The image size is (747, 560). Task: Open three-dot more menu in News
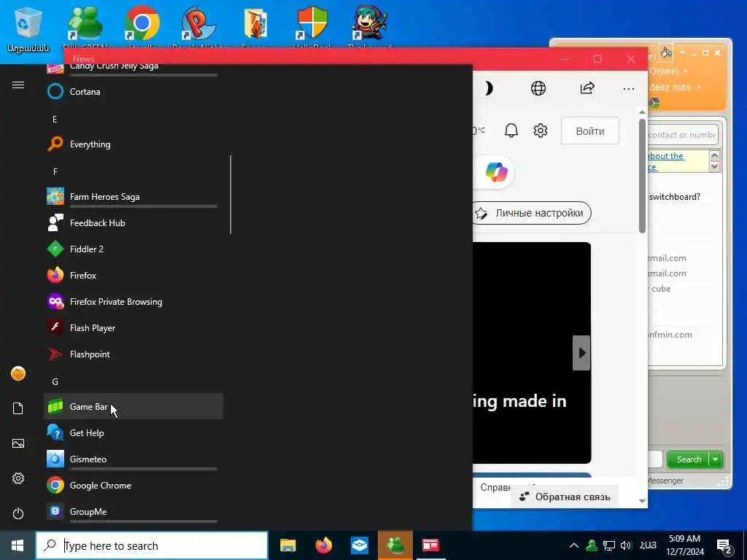point(628,88)
